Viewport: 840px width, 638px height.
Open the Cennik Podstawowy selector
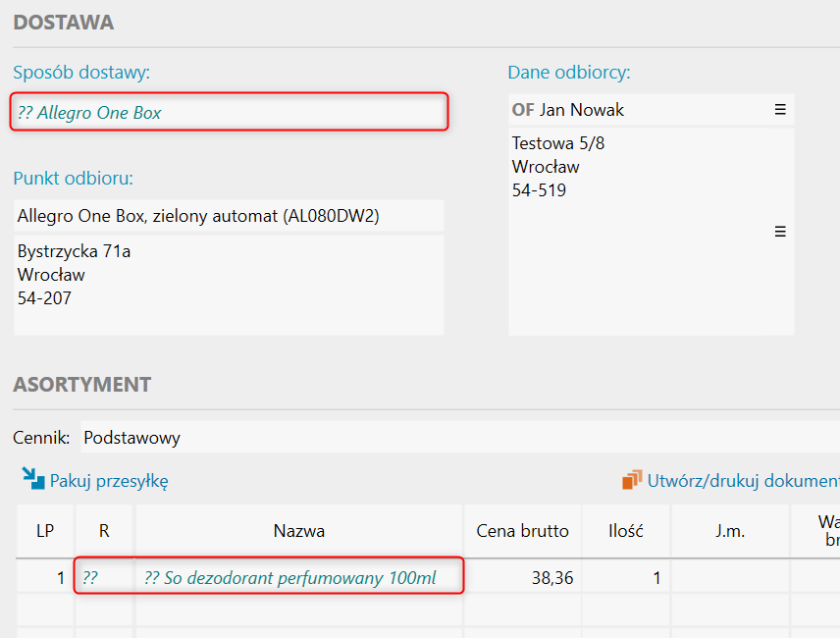click(456, 438)
